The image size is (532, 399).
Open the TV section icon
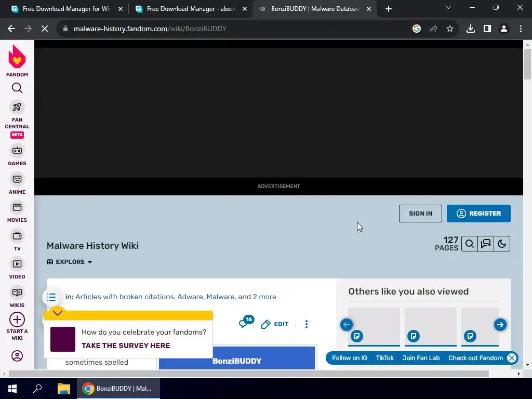tap(17, 236)
